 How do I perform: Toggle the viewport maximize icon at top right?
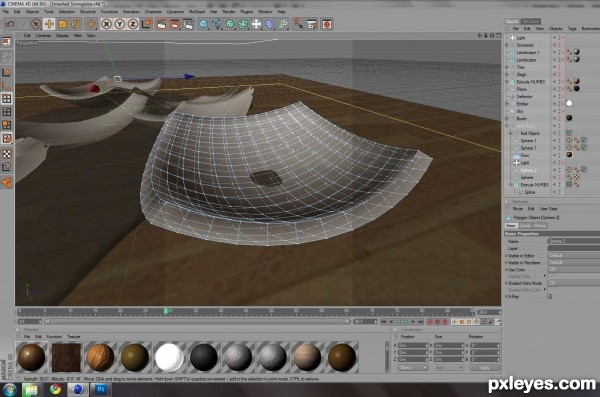[498, 35]
